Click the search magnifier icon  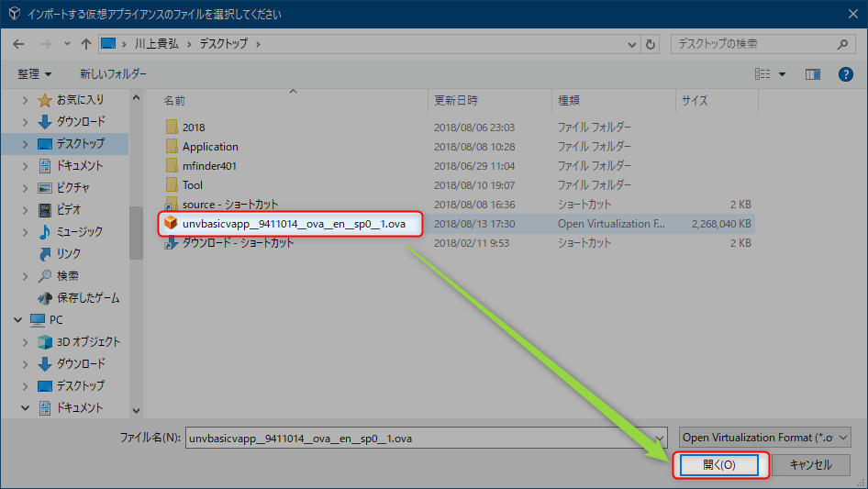click(842, 44)
